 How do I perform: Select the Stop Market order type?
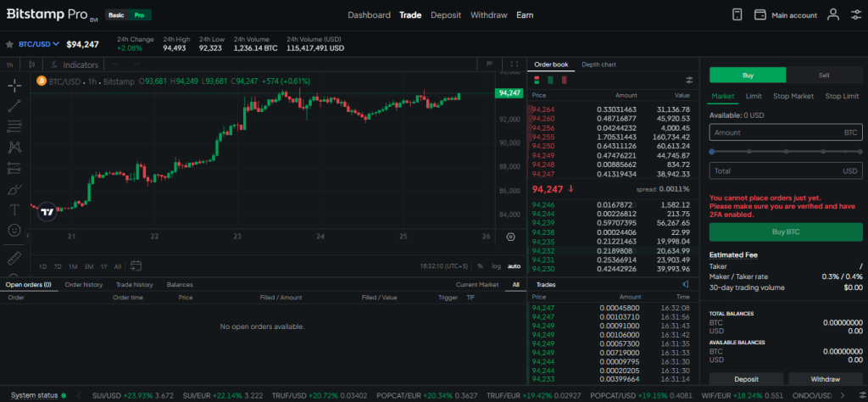793,97
